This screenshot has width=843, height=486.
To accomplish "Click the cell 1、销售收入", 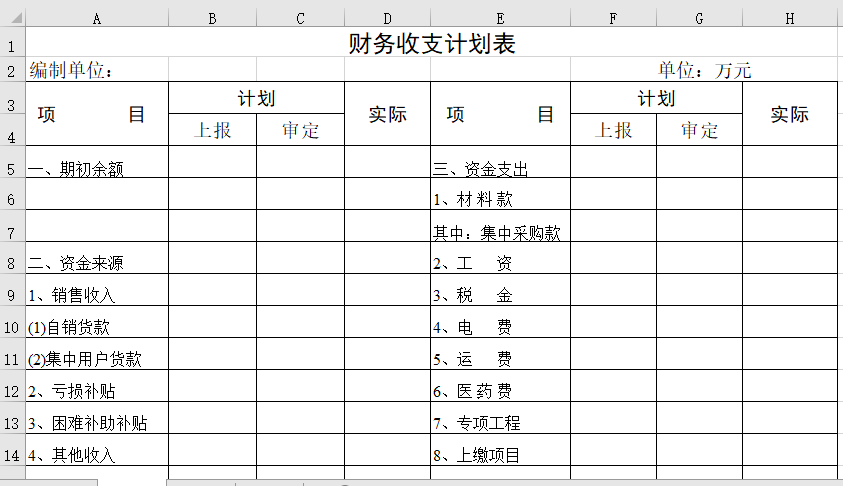I will point(97,290).
